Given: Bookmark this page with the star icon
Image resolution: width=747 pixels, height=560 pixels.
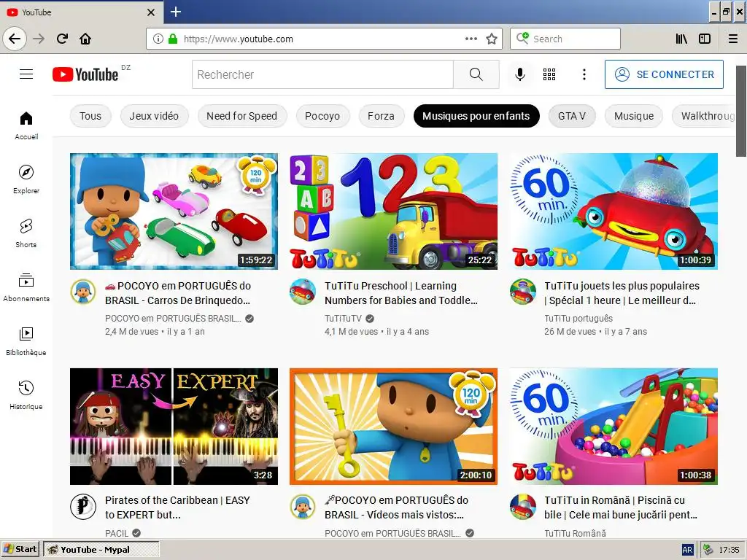Looking at the screenshot, I should click(x=492, y=39).
